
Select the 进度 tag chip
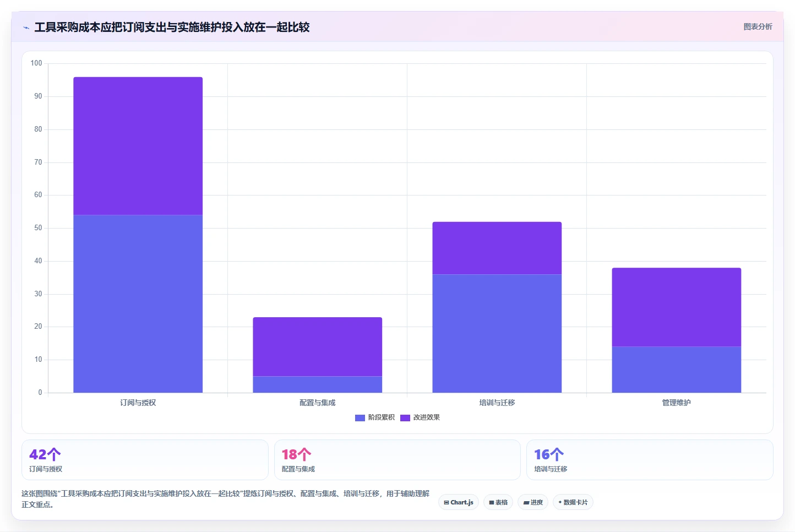(533, 502)
